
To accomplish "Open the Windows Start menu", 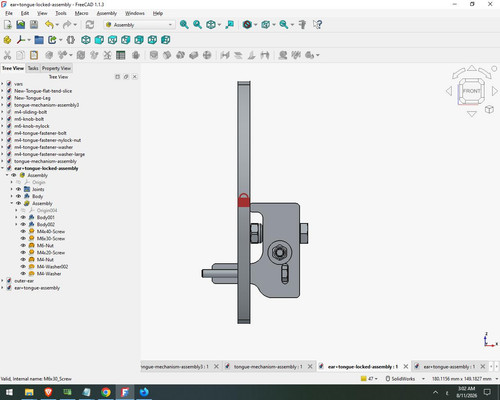I will coord(9,392).
